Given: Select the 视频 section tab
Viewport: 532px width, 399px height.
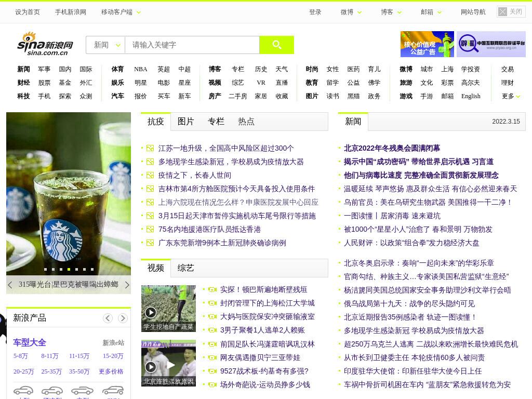Looking at the screenshot, I should (x=156, y=268).
